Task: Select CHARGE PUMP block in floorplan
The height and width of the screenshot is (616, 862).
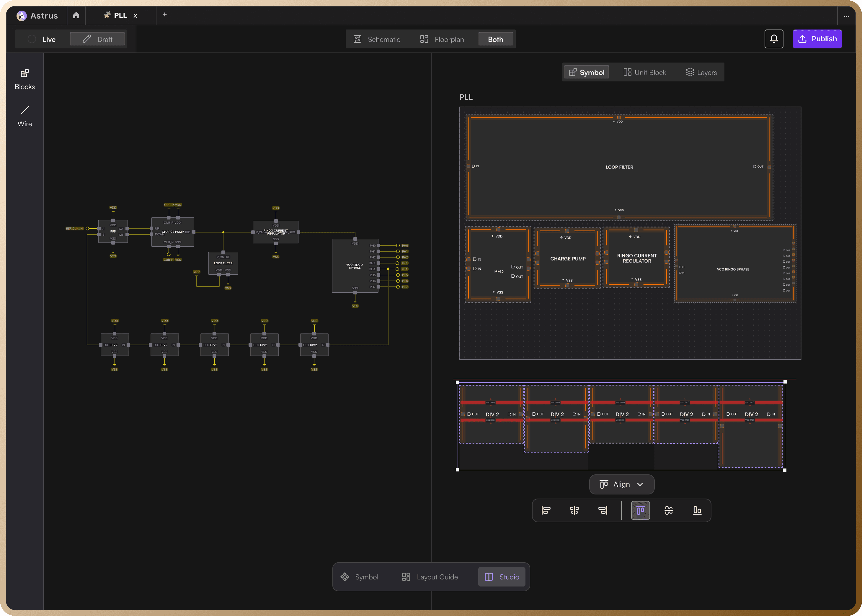Action: [x=567, y=258]
